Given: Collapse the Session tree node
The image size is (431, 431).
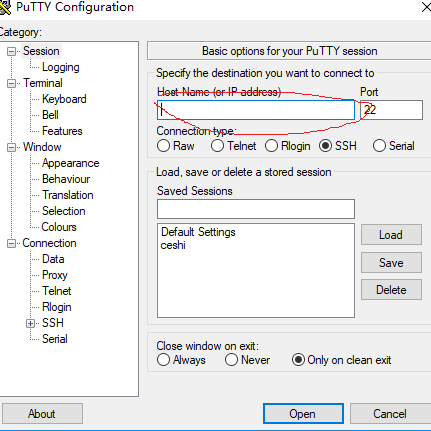Looking at the screenshot, I should 11,51.
